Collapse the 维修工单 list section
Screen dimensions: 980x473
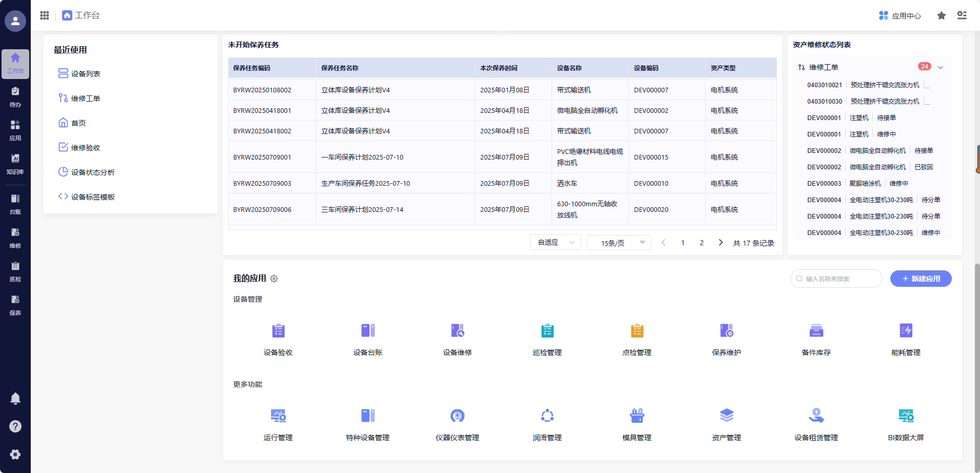tap(941, 67)
